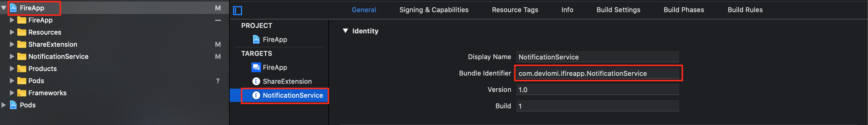Collapse the root FireApp project
The image size is (868, 125).
(4, 8)
